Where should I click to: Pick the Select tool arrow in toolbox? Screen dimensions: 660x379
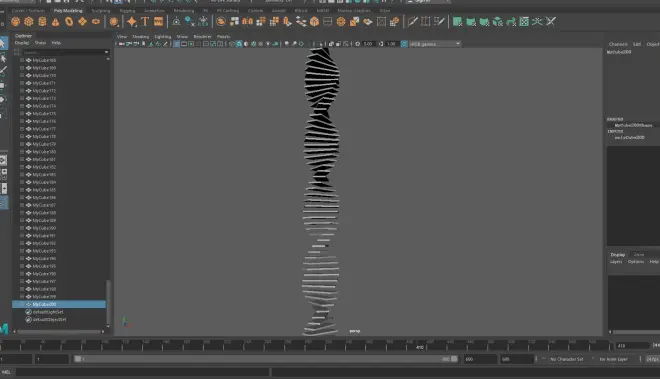pos(3,43)
